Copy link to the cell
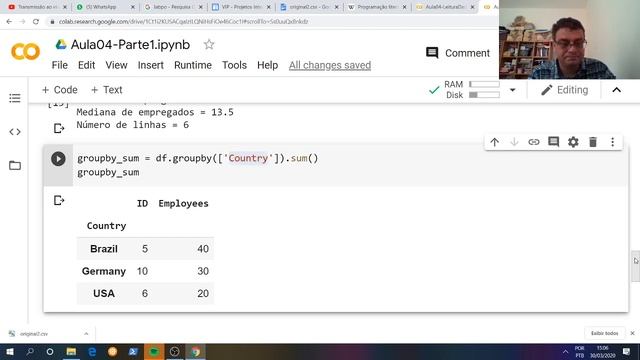Screen dimensions: 640x360 point(533,142)
